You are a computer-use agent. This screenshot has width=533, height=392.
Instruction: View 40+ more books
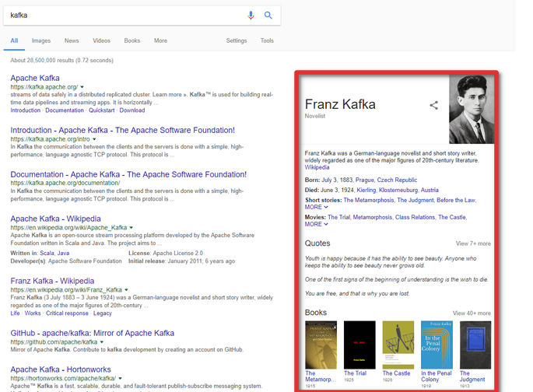(x=472, y=313)
